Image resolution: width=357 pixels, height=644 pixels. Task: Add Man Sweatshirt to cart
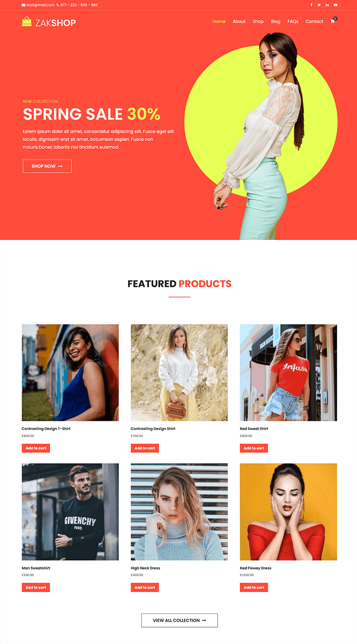[36, 587]
